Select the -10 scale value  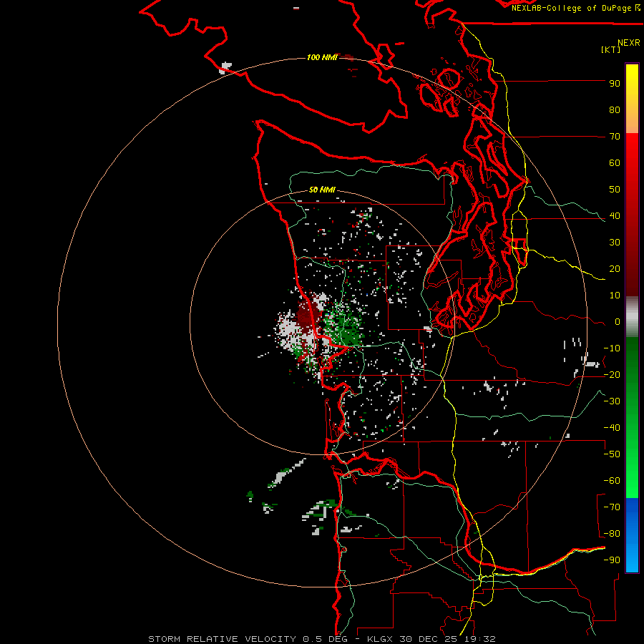click(x=612, y=348)
